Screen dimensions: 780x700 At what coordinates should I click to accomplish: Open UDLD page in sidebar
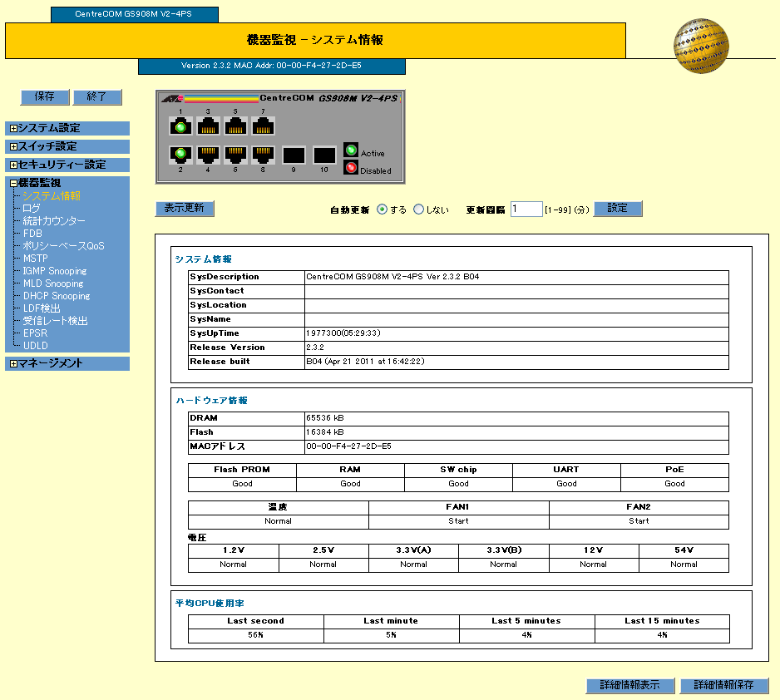tap(35, 346)
